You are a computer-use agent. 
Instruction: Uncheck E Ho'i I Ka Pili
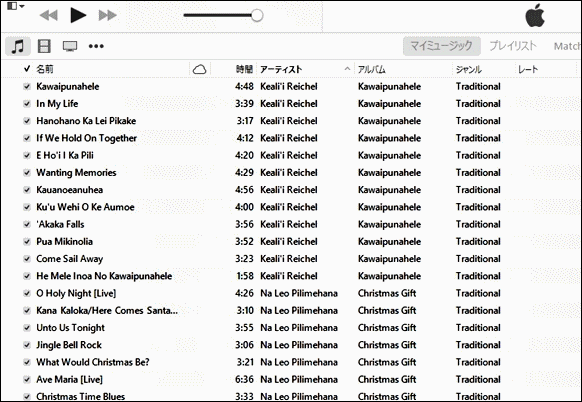[27, 156]
